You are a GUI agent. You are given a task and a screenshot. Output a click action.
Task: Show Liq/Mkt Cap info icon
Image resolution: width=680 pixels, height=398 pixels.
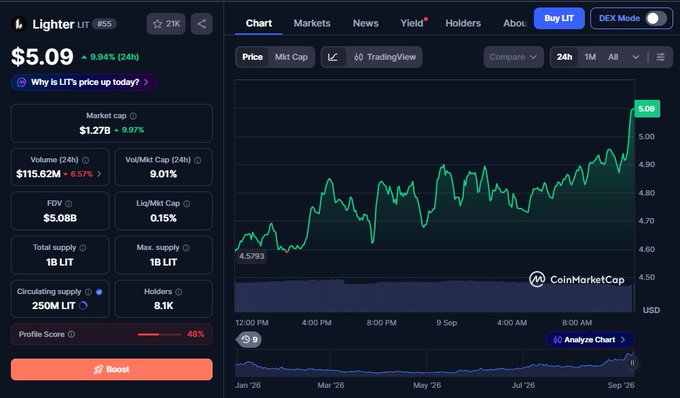pyautogui.click(x=187, y=204)
